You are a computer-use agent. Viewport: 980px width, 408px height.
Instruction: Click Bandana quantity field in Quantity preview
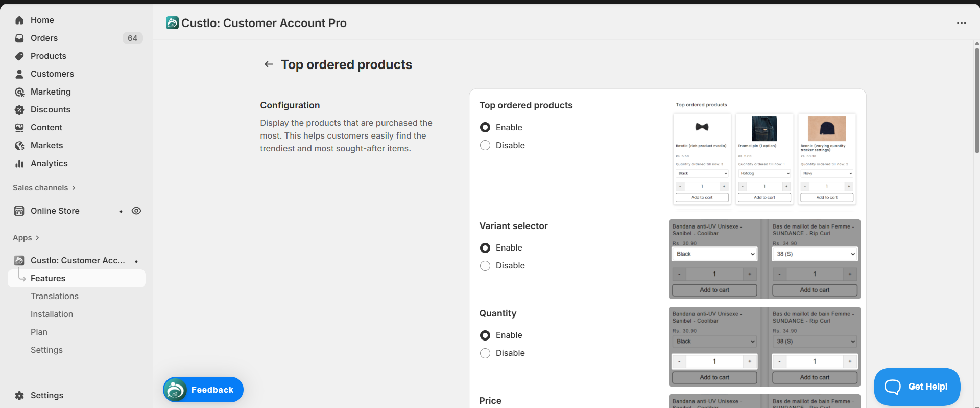714,361
